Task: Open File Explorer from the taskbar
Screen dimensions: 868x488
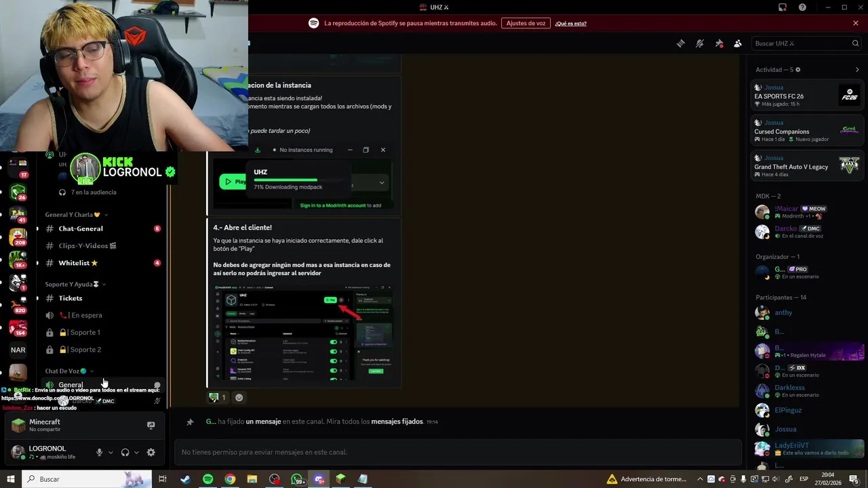Action: 252,479
